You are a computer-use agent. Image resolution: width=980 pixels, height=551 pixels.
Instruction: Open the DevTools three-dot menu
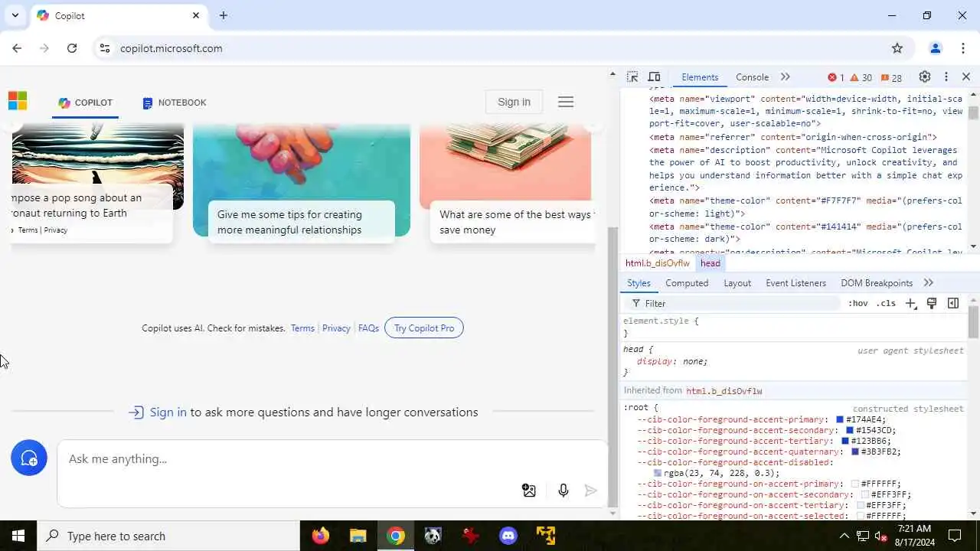[946, 77]
